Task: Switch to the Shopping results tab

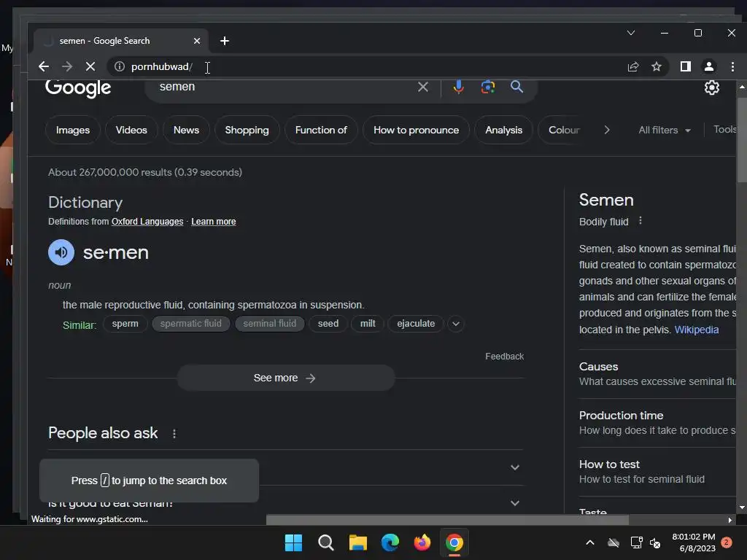Action: (x=247, y=130)
